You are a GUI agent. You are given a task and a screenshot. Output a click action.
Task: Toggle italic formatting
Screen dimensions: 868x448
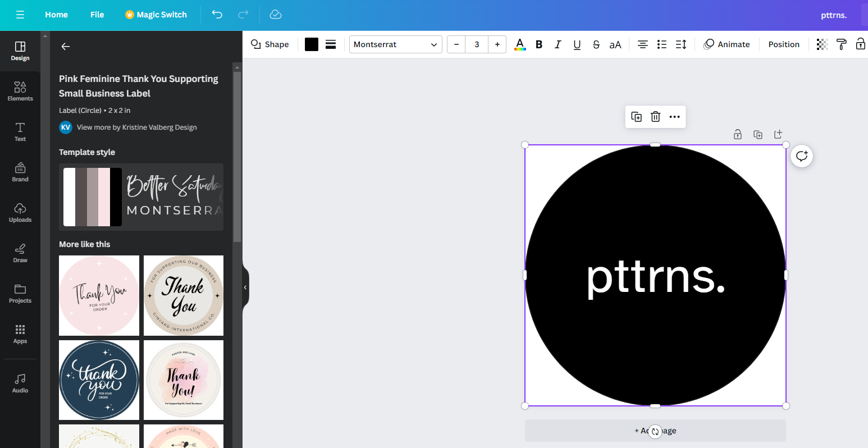(558, 44)
